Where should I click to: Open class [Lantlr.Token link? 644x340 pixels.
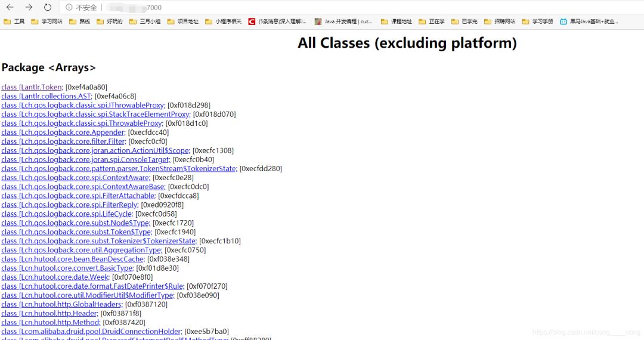[x=32, y=87]
